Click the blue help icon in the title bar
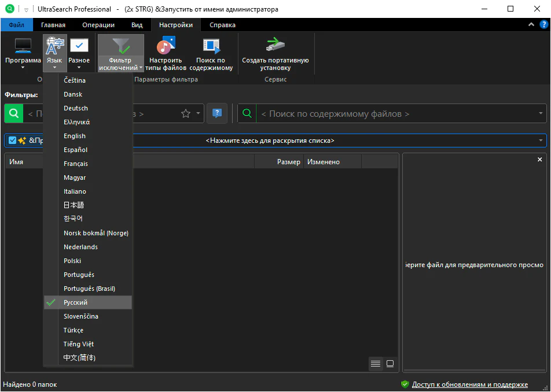 (x=543, y=25)
